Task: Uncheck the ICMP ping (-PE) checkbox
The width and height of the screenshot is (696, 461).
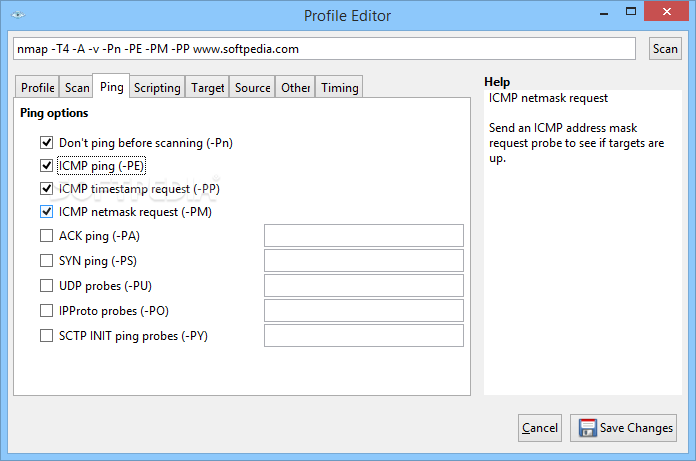Action: 47,165
